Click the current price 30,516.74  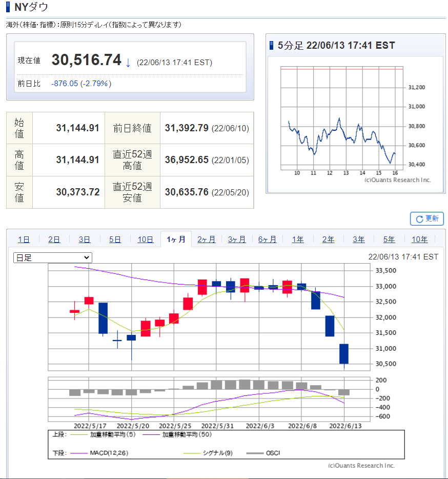(x=86, y=61)
